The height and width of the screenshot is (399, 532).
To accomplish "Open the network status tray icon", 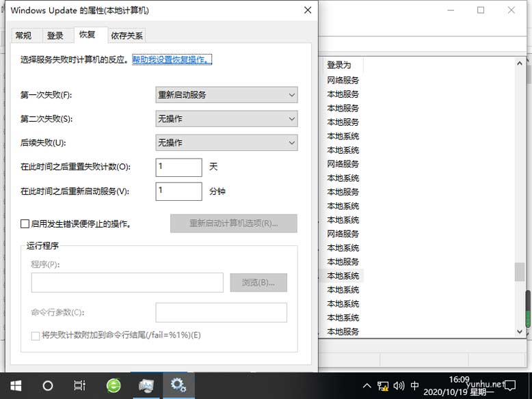I will 383,386.
